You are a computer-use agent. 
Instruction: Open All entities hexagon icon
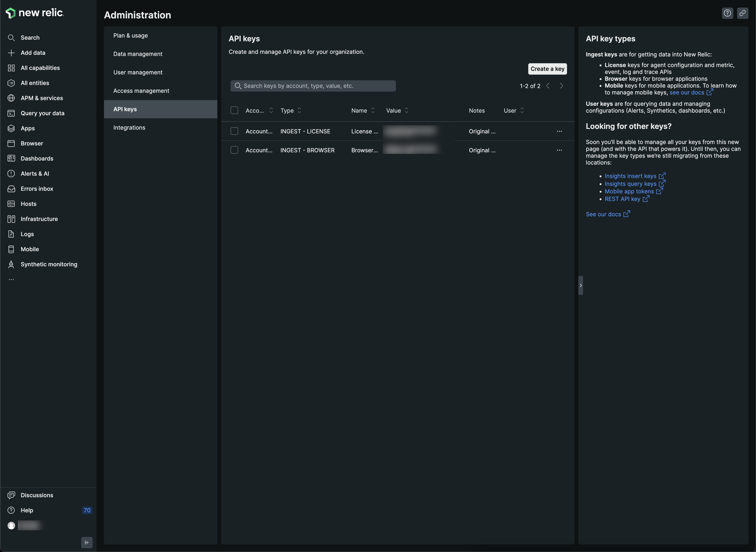pyautogui.click(x=11, y=83)
